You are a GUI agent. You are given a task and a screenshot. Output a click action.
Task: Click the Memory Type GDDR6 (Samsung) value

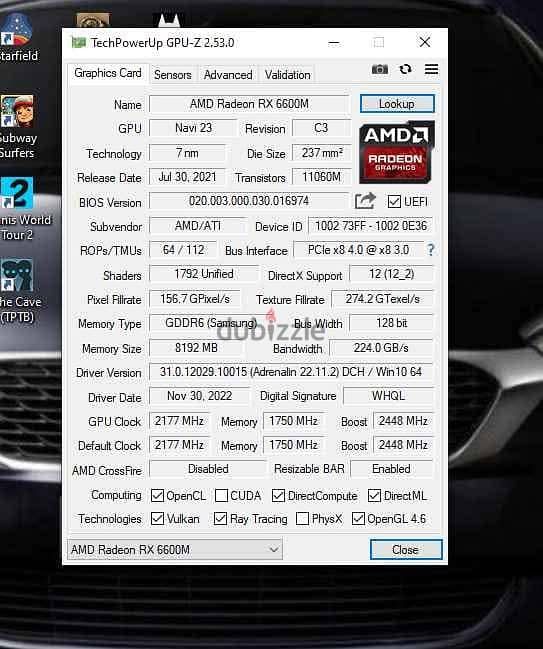(211, 323)
